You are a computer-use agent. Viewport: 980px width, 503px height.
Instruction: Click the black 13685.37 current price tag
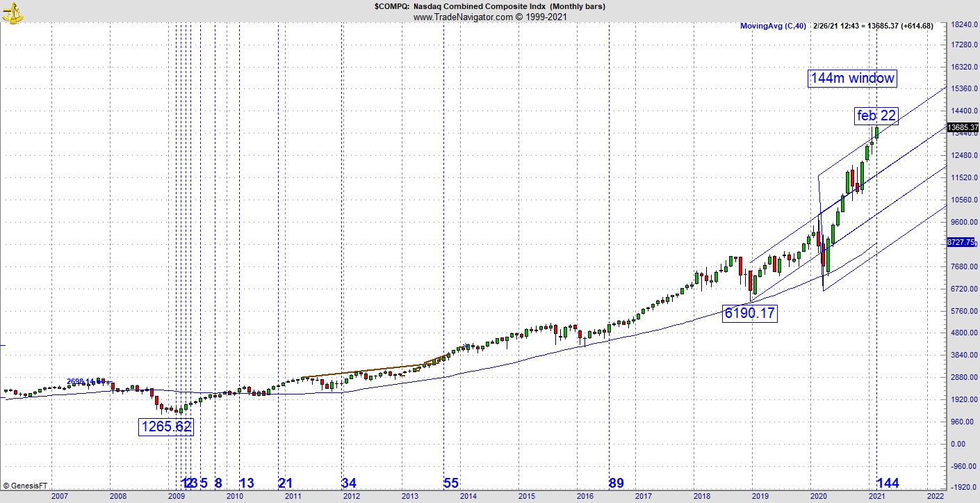pyautogui.click(x=963, y=127)
